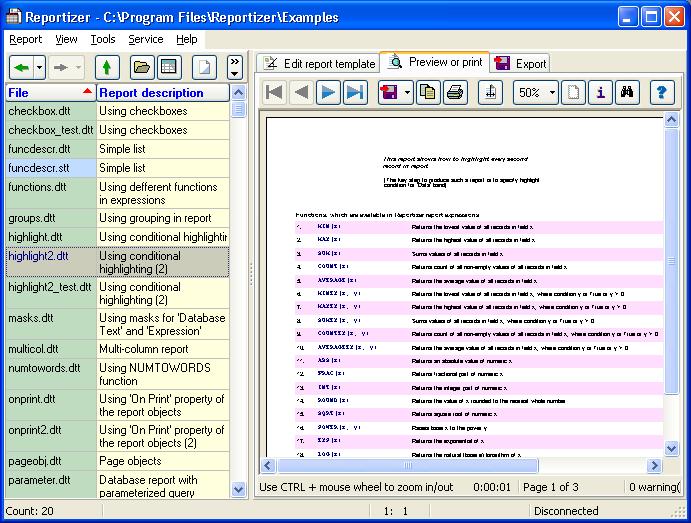Search the preview using binoculars icon

pyautogui.click(x=627, y=92)
